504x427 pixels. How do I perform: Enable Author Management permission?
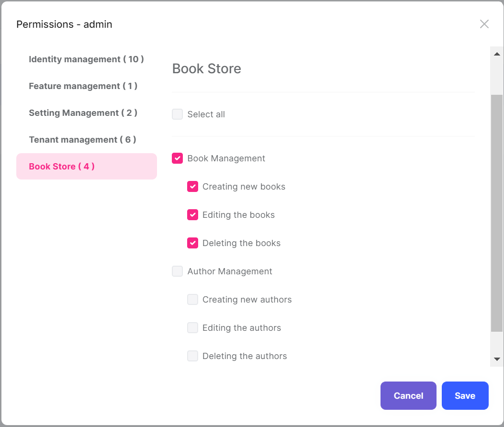click(177, 271)
